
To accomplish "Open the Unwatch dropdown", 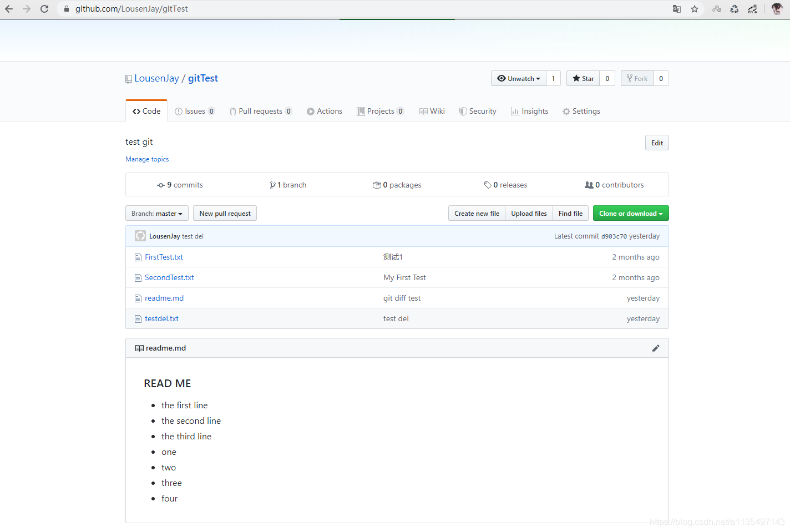I will point(519,78).
